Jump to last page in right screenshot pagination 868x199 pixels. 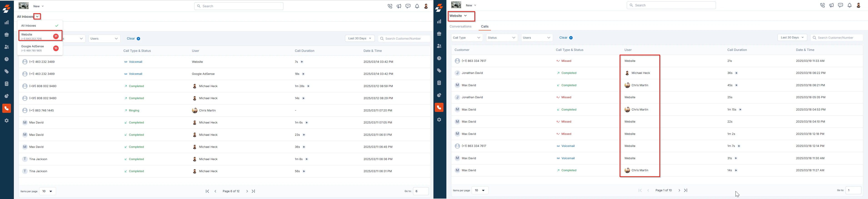pyautogui.click(x=686, y=190)
